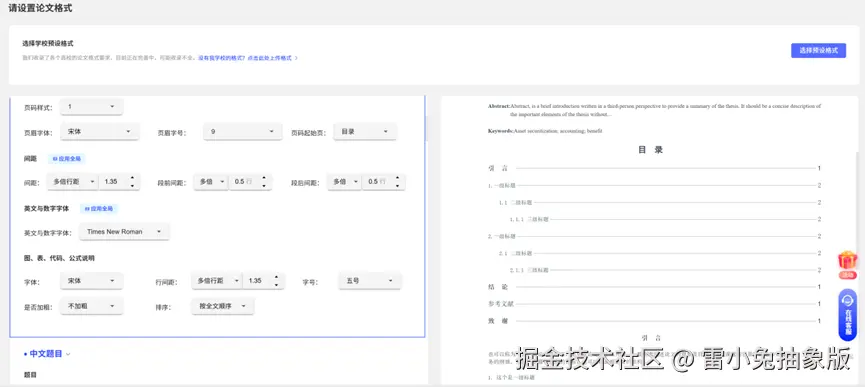Open the 是否加粗 dropdown showing 不加粗
Image resolution: width=865 pixels, height=387 pixels.
point(91,306)
